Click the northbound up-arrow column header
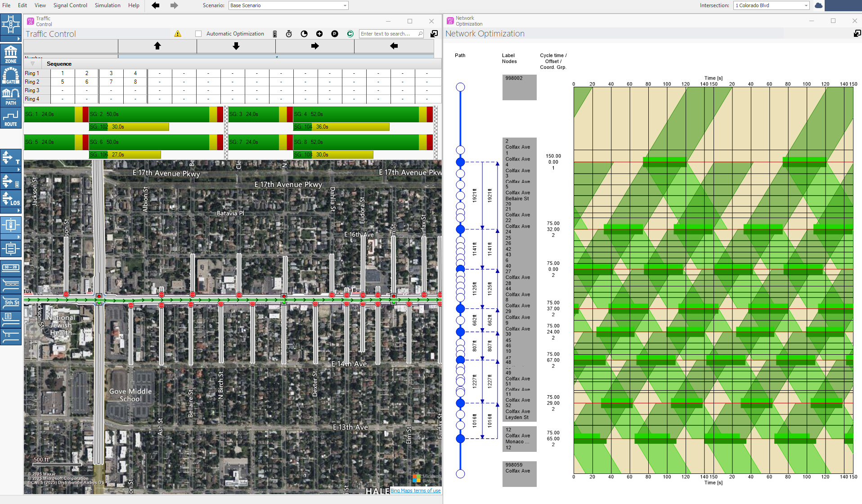Screen dimensions: 862x504 click(x=157, y=46)
